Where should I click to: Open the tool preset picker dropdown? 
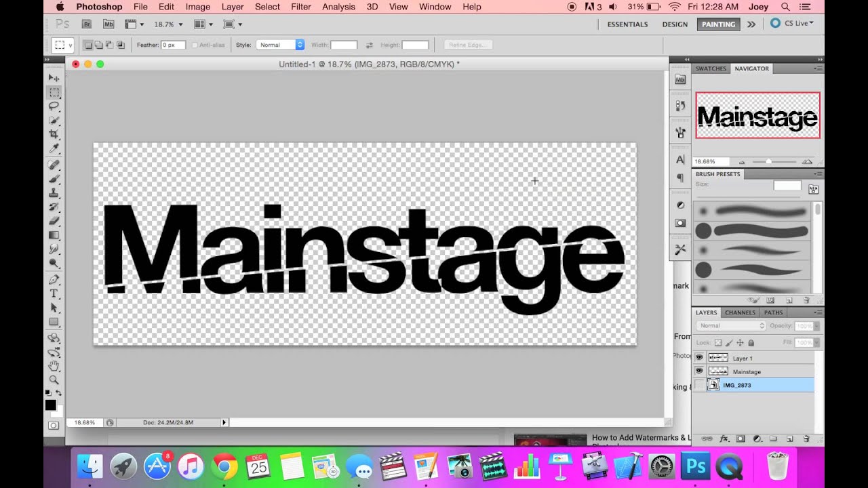tap(63, 45)
